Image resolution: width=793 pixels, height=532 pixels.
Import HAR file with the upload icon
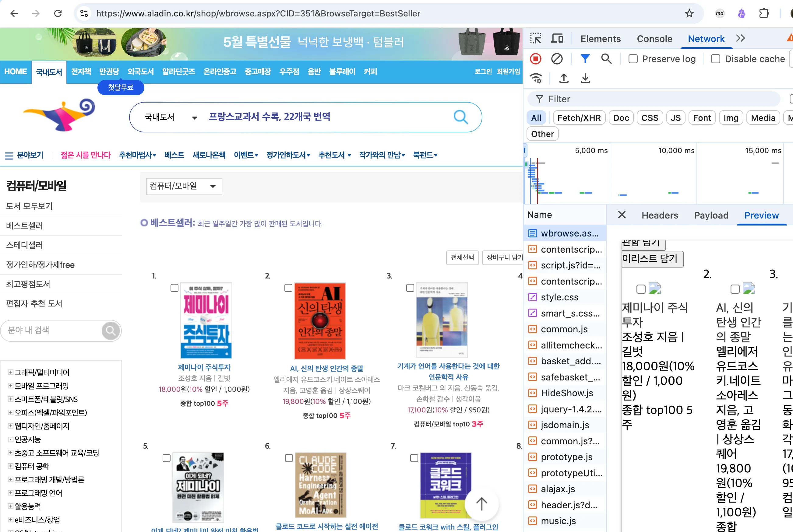click(564, 79)
